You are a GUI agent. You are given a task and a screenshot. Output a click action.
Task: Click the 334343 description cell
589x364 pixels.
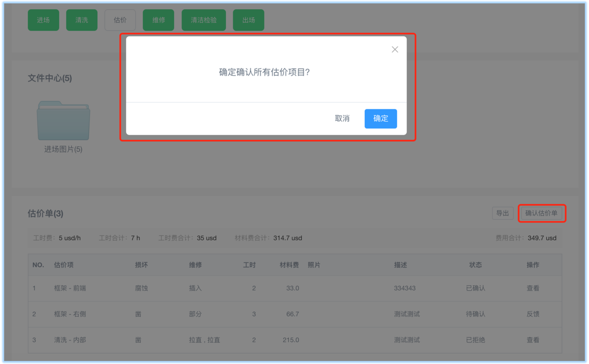coord(405,288)
